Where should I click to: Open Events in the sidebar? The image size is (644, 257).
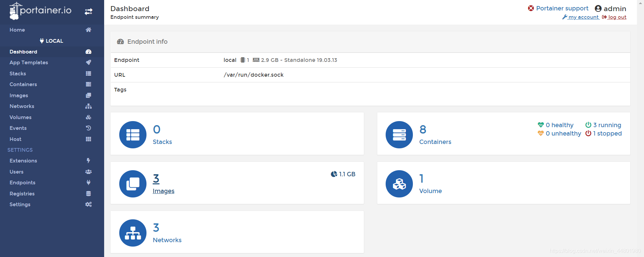[x=18, y=128]
